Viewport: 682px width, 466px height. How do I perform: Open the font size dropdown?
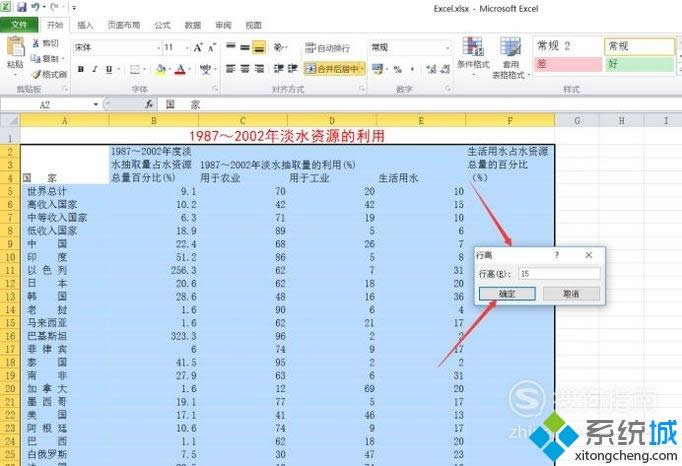[x=187, y=48]
